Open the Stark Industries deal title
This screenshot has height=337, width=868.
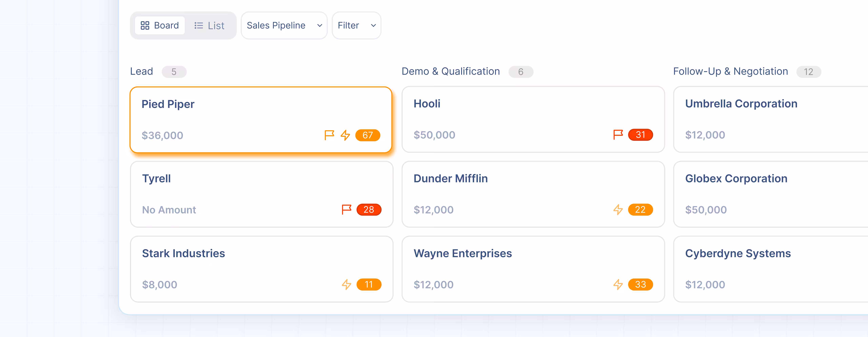[183, 253]
